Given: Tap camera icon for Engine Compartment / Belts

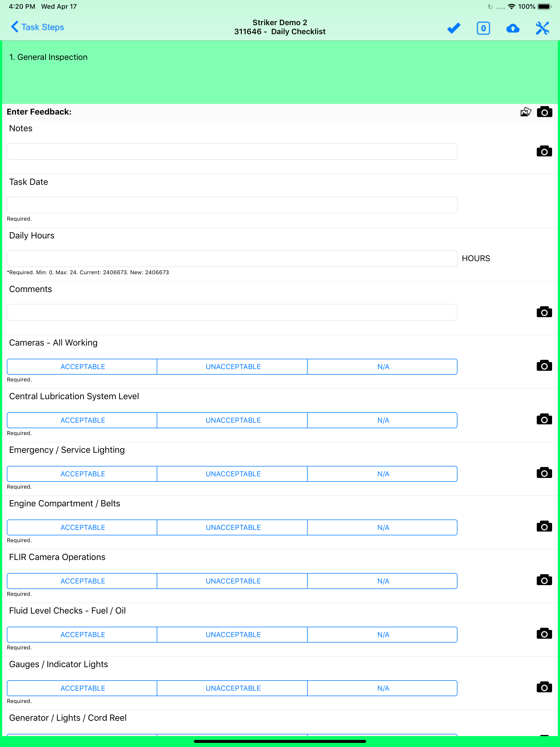Looking at the screenshot, I should click(x=544, y=526).
